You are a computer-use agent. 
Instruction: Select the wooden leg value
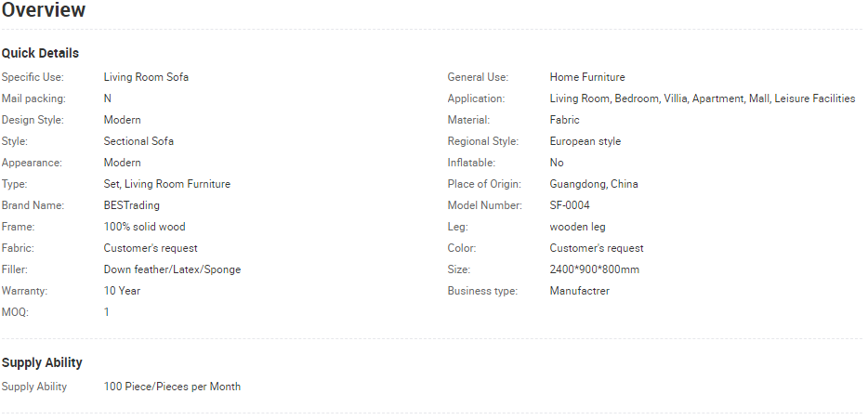pyautogui.click(x=579, y=227)
